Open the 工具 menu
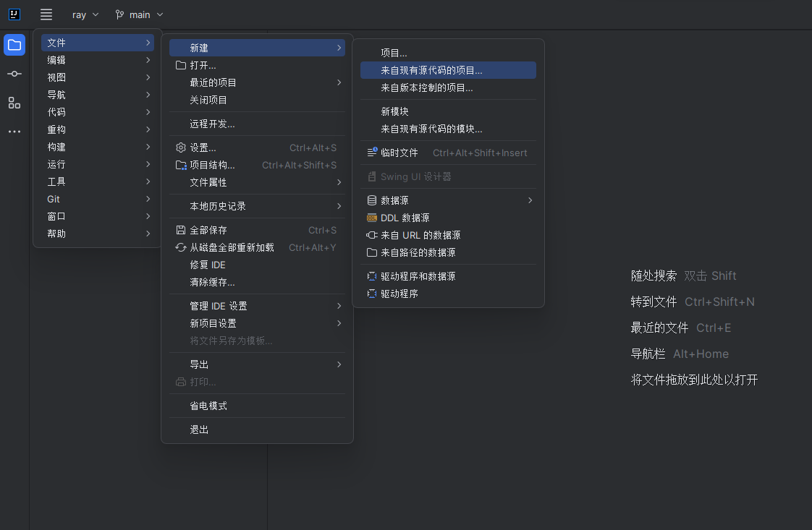Screen dimensions: 812x530 [98, 181]
